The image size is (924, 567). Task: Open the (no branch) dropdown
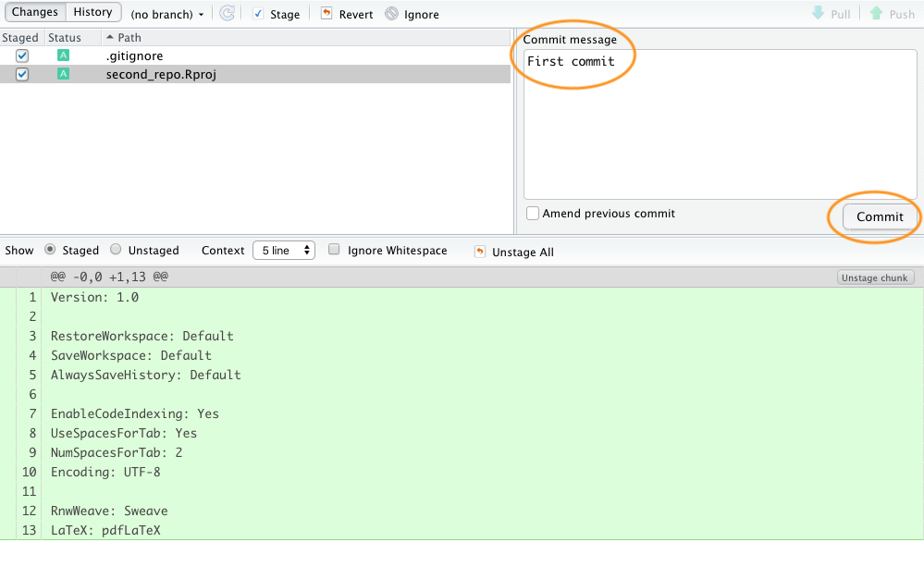tap(166, 15)
